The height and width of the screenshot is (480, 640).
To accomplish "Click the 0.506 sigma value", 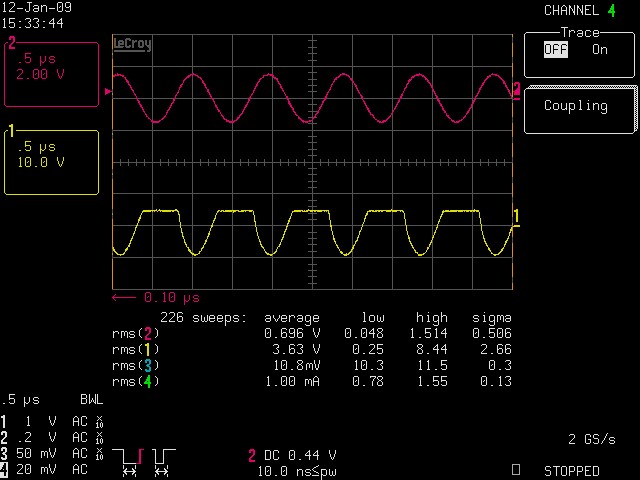I will pyautogui.click(x=492, y=333).
